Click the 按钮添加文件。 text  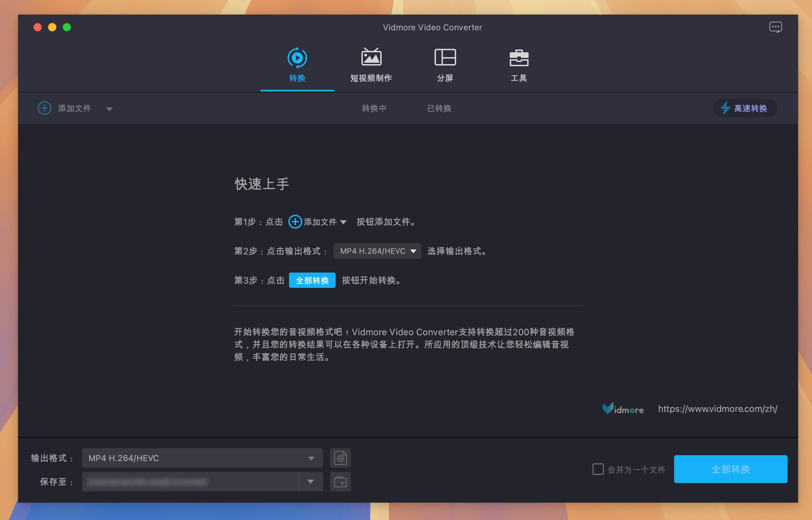(387, 222)
